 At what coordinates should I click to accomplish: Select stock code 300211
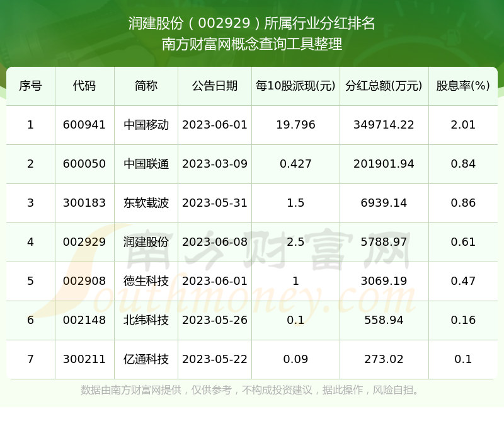tap(84, 359)
